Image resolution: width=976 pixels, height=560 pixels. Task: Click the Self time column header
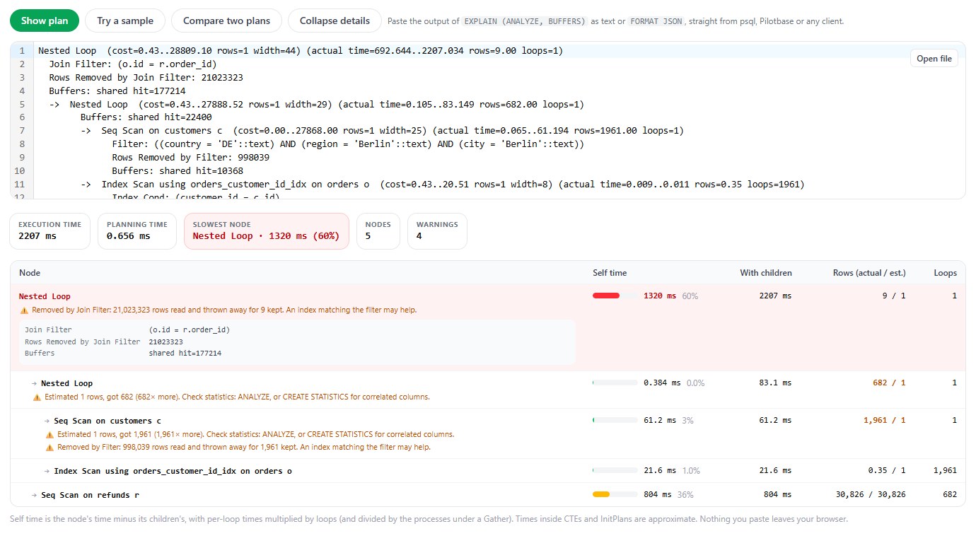pyautogui.click(x=610, y=273)
